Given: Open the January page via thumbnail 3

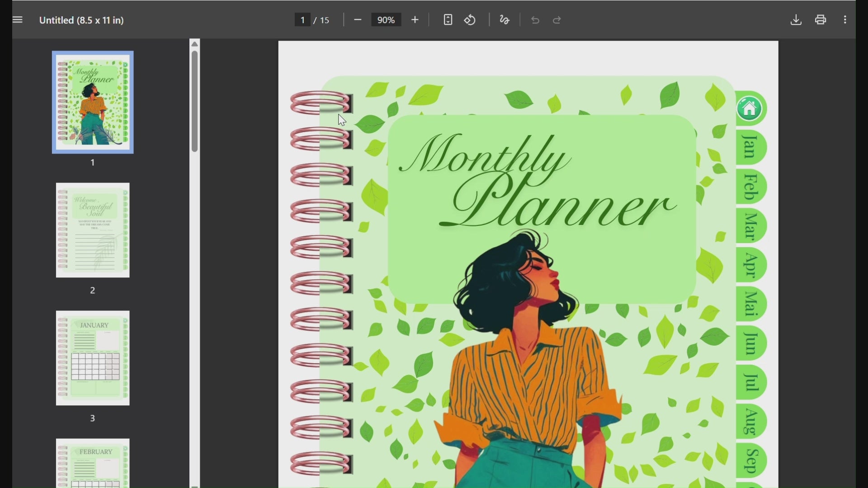Looking at the screenshot, I should click(x=92, y=357).
